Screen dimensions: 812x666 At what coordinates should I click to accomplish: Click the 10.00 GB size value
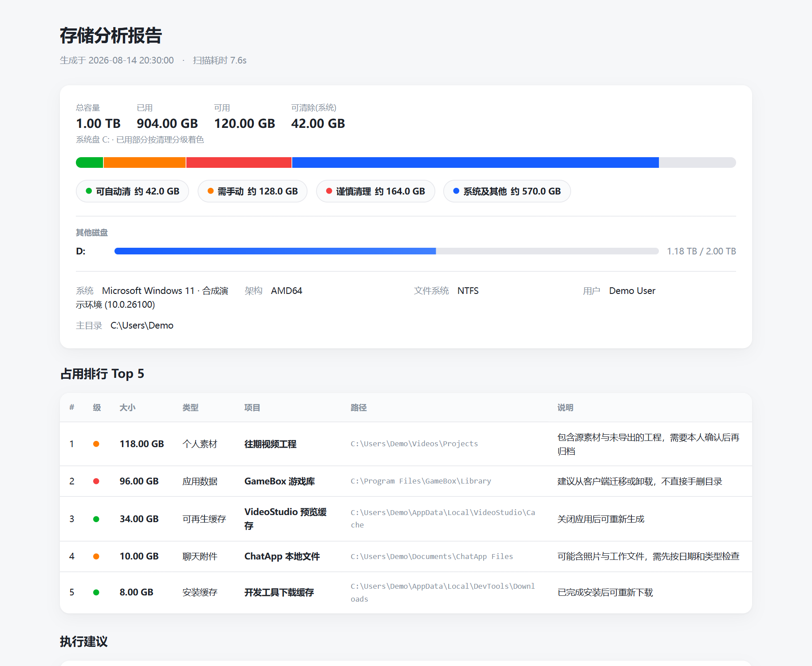point(139,556)
